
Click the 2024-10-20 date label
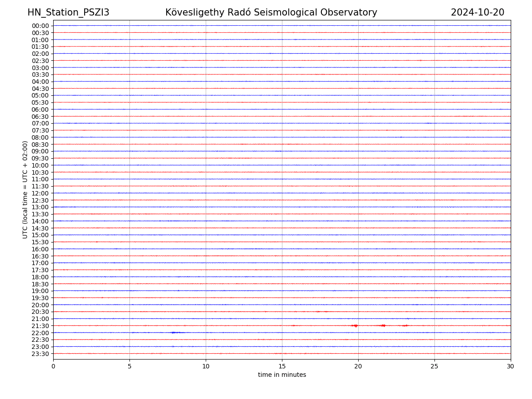[x=477, y=13]
